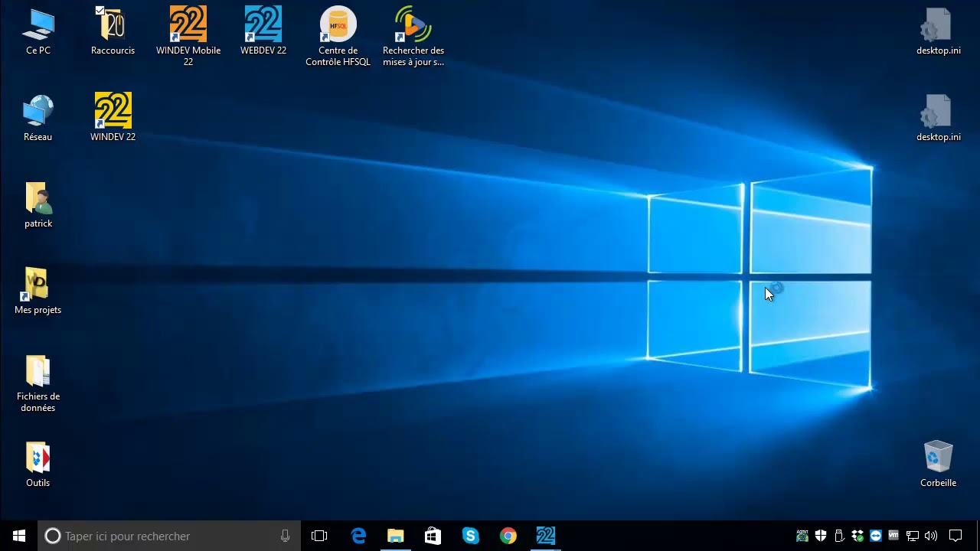
Task: Open the Action Center notifications
Action: [955, 536]
